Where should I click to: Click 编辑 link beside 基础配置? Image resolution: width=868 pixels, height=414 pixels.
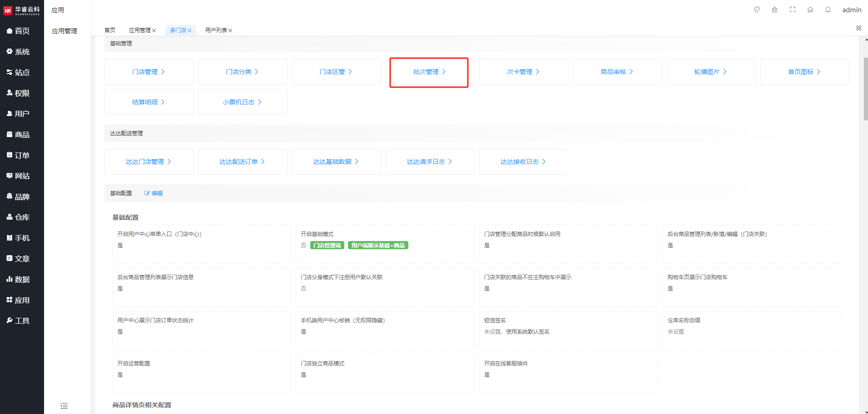coord(154,193)
